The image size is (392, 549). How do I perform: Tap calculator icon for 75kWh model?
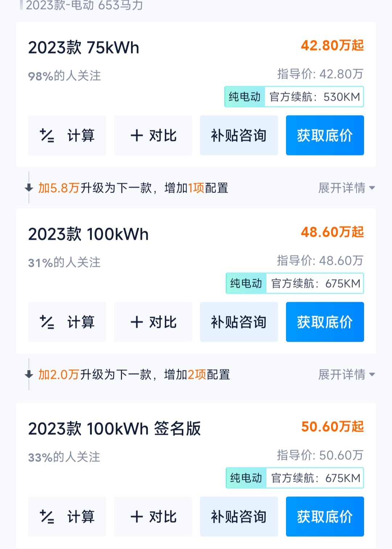point(47,135)
